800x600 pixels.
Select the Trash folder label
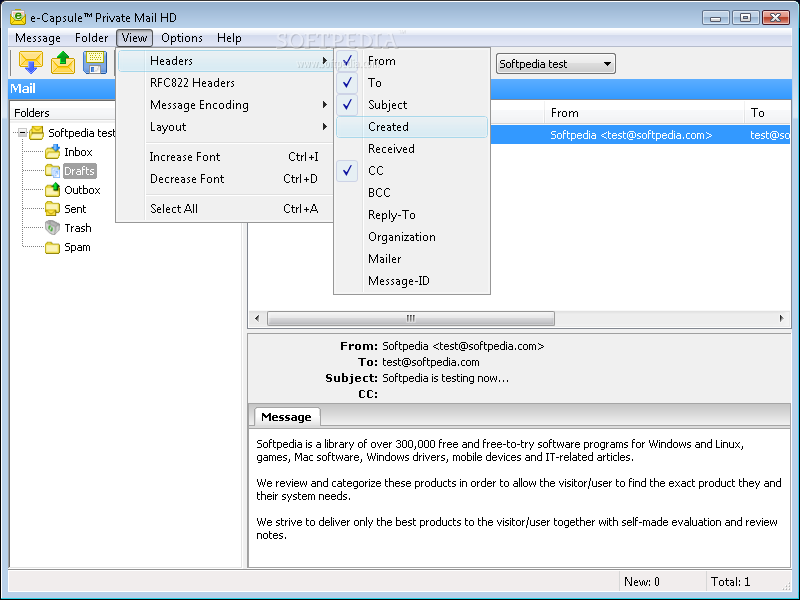tap(78, 228)
